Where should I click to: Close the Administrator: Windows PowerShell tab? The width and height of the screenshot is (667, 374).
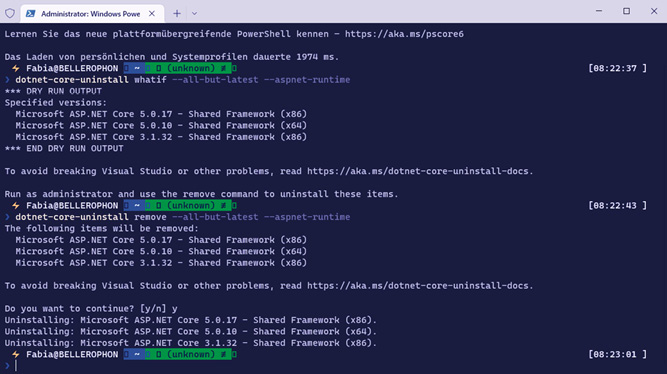(x=152, y=14)
